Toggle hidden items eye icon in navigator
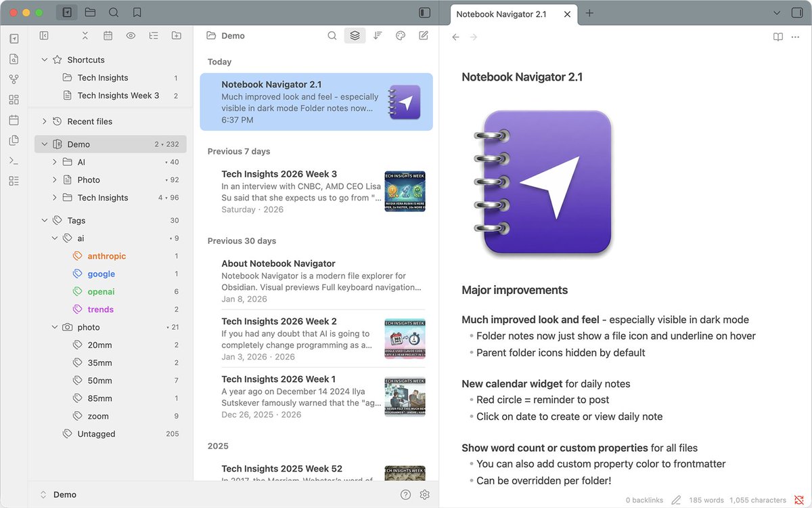812x508 pixels. click(131, 36)
